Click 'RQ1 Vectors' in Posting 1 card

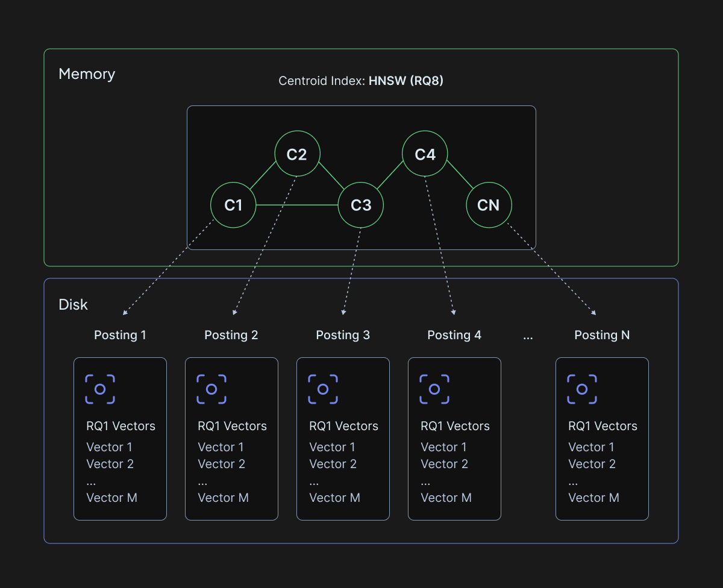point(120,426)
